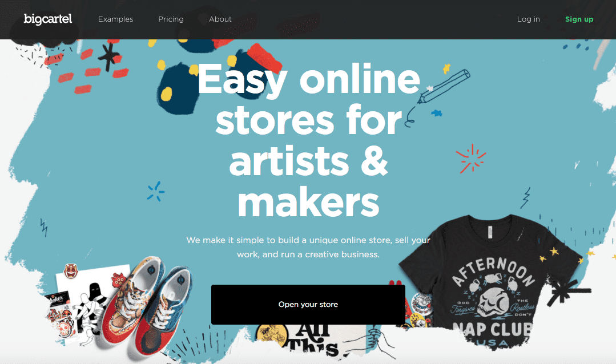
Task: Click the subheading about building a unique store
Action: pyautogui.click(x=308, y=247)
